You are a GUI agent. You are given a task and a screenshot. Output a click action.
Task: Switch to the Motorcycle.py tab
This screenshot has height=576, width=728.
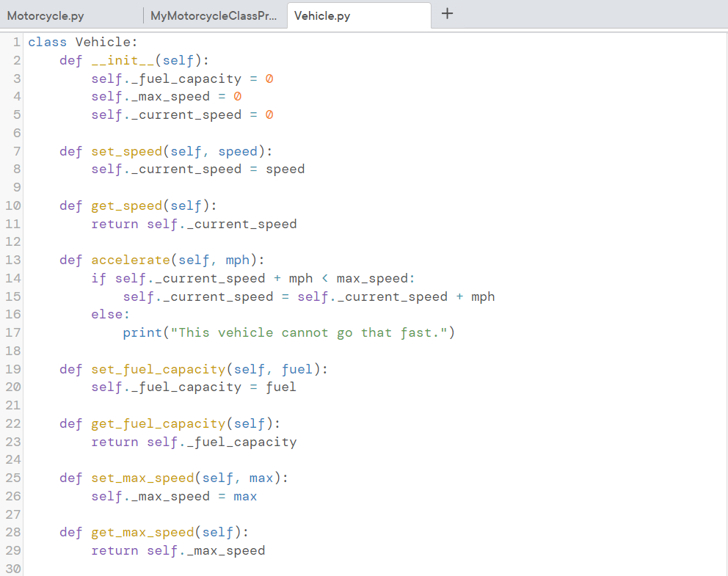tap(44, 15)
